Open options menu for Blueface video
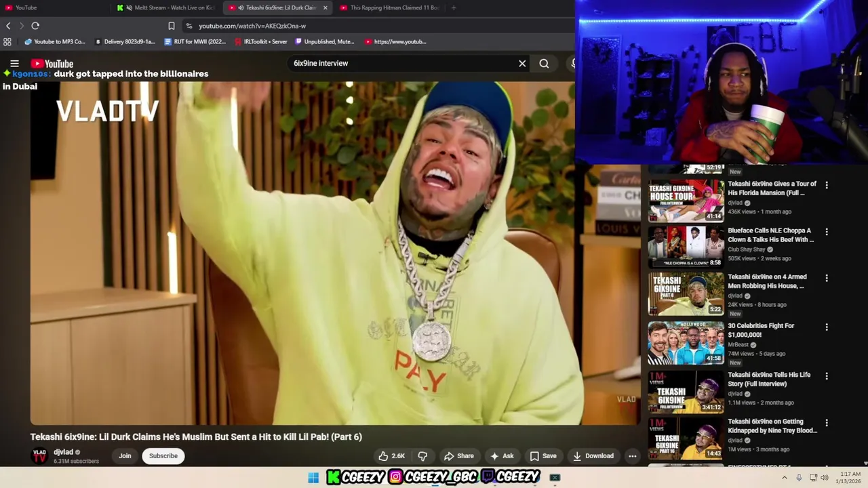The width and height of the screenshot is (868, 488). tap(826, 231)
